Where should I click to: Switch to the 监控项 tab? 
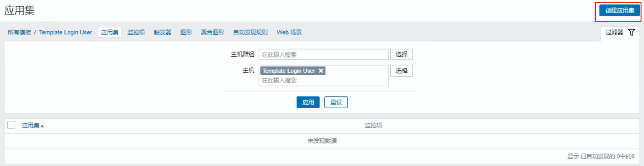[x=136, y=32]
